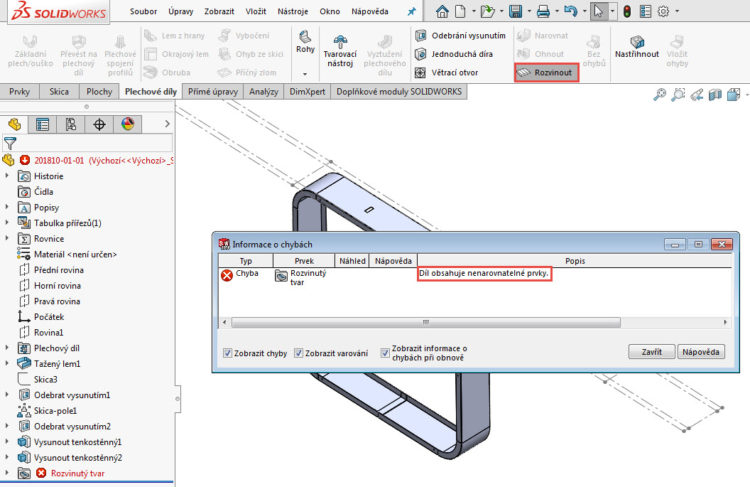Expand the Rovnice tree node
The image size is (750, 487).
[7, 238]
